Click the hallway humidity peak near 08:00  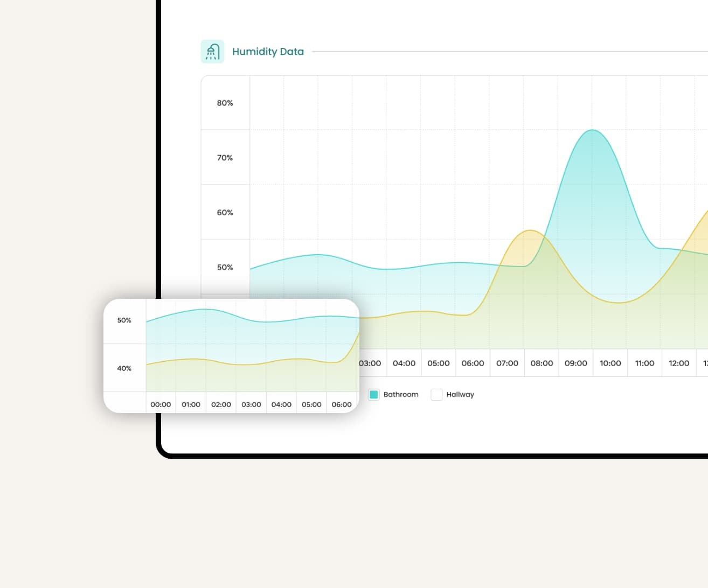pyautogui.click(x=531, y=230)
